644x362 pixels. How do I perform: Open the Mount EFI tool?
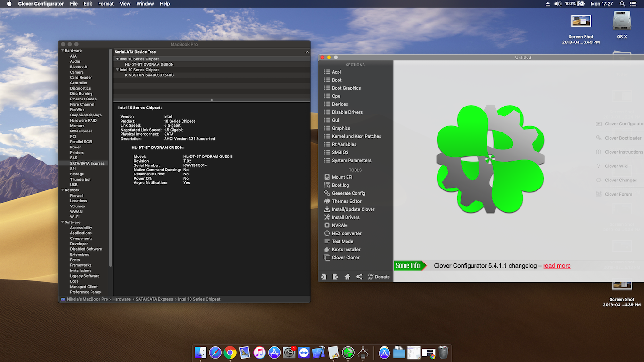[x=342, y=177]
